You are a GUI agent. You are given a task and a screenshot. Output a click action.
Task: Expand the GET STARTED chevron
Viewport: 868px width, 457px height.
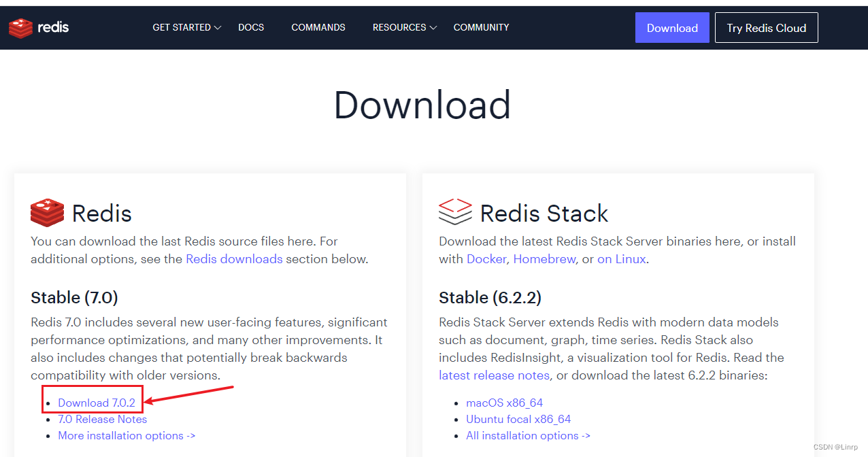(x=217, y=29)
